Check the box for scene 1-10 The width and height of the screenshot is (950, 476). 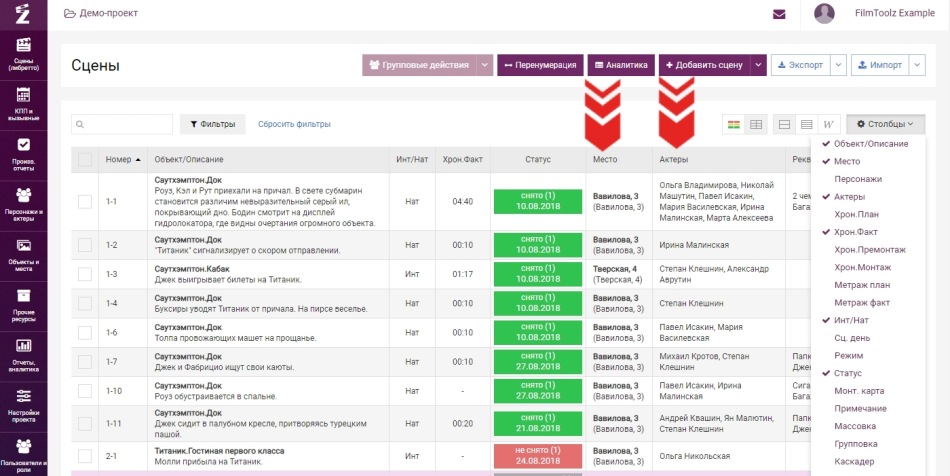tap(85, 391)
